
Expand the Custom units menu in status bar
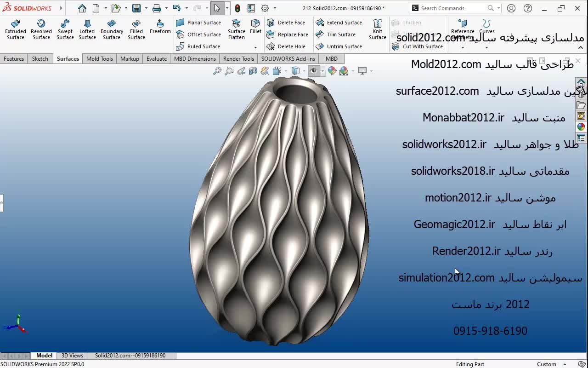pyautogui.click(x=565, y=364)
